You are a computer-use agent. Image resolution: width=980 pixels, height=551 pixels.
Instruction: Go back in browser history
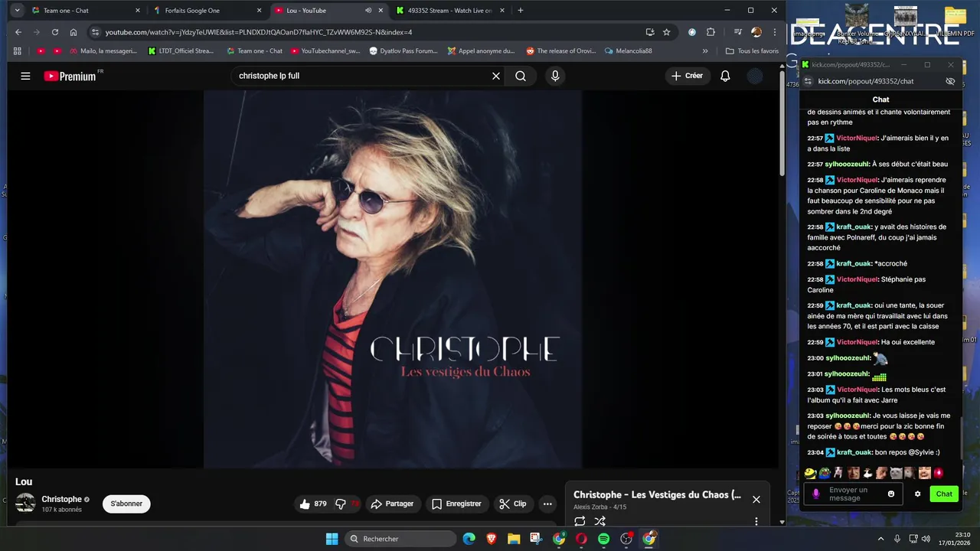click(18, 32)
